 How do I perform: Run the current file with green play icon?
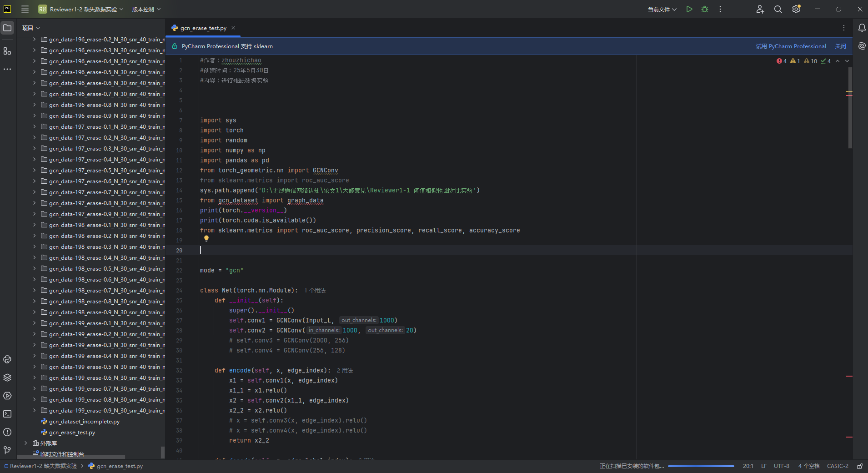pos(689,9)
